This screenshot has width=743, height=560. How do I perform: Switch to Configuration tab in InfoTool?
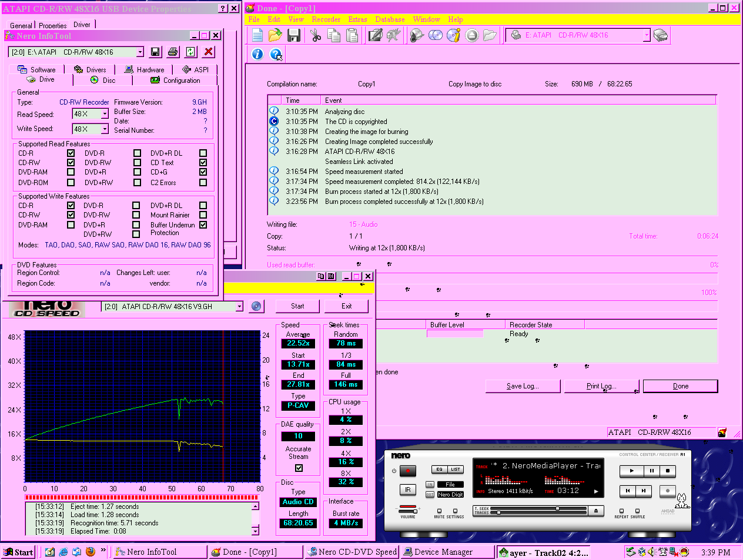click(175, 80)
